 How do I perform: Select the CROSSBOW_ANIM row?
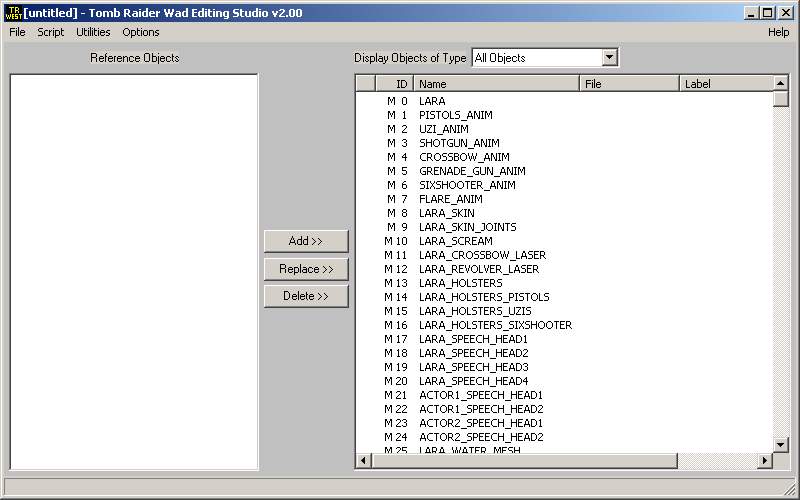point(565,157)
